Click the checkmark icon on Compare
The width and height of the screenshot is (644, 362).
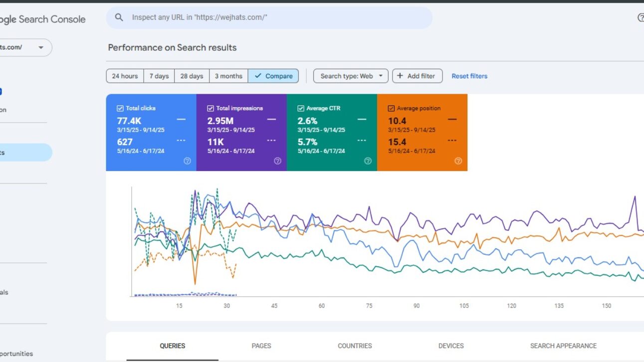[258, 76]
